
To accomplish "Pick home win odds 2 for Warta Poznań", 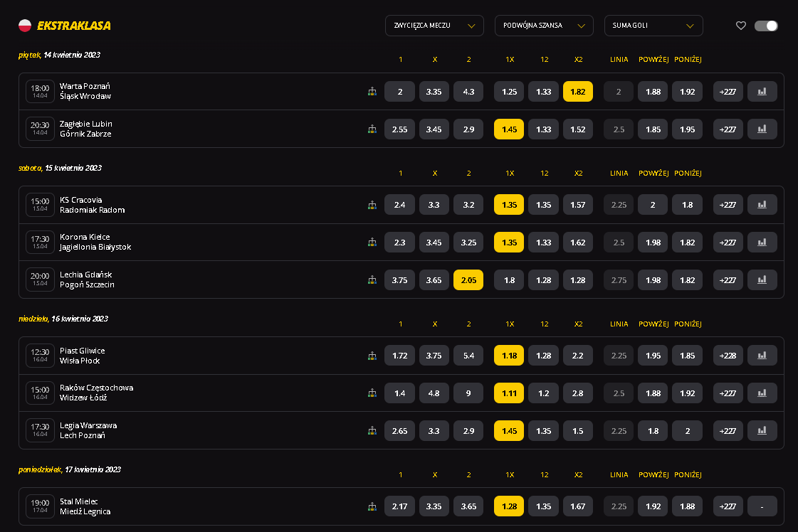I will [399, 92].
